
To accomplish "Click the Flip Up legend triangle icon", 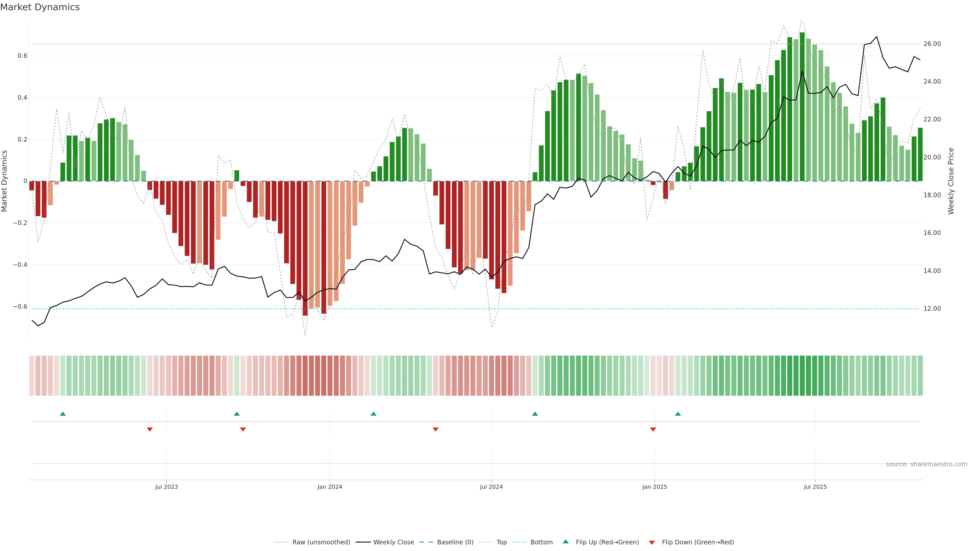I will pyautogui.click(x=566, y=542).
